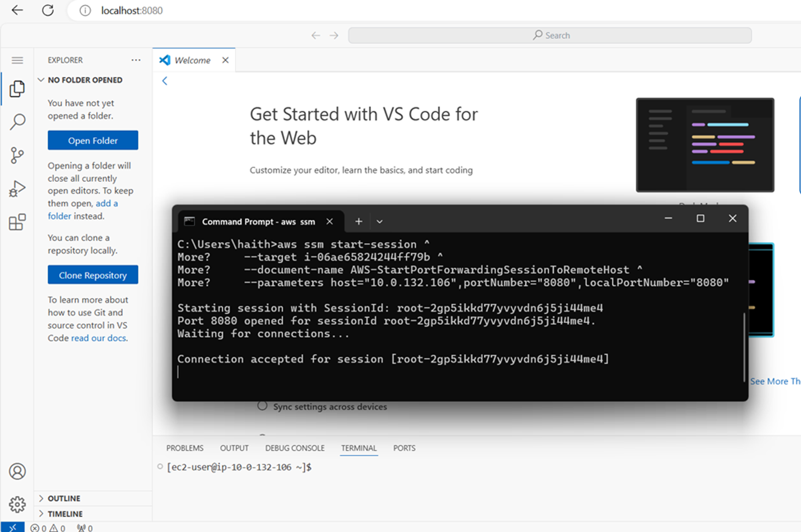Click 'Connection accepted for session' line
Image resolution: width=801 pixels, height=532 pixels.
(393, 359)
